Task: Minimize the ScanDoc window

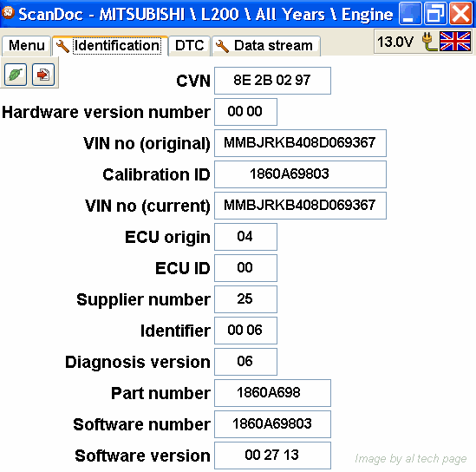Action: (x=410, y=13)
